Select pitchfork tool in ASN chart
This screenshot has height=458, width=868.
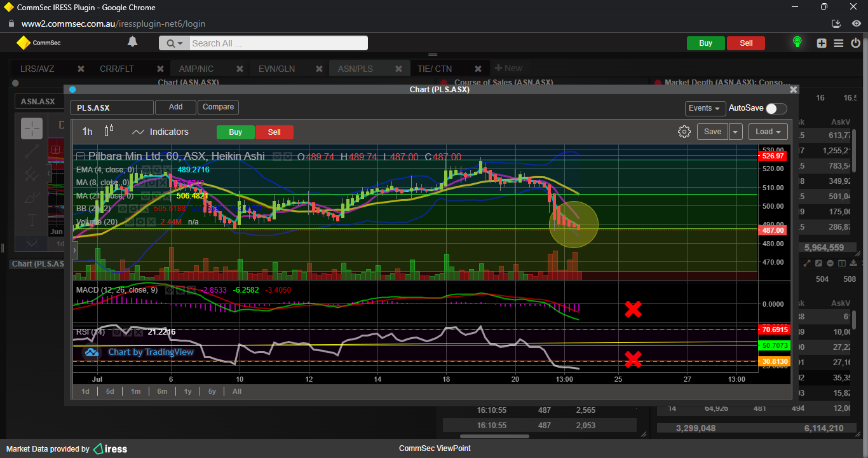point(32,174)
